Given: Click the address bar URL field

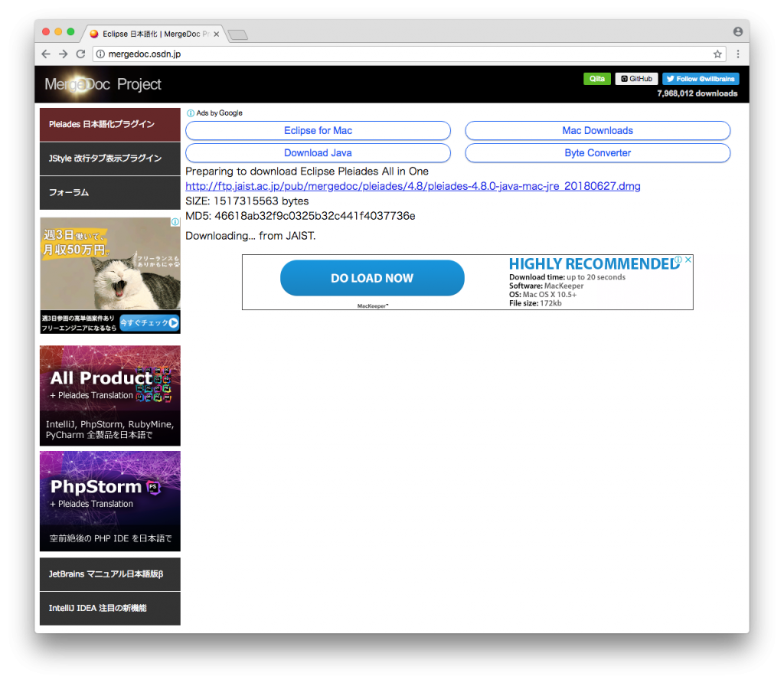Looking at the screenshot, I should pos(406,54).
